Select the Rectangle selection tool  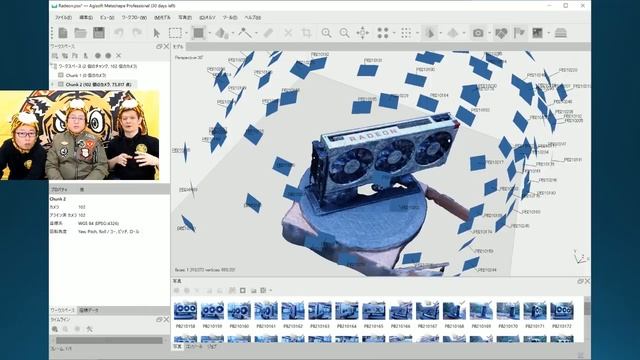(x=175, y=33)
